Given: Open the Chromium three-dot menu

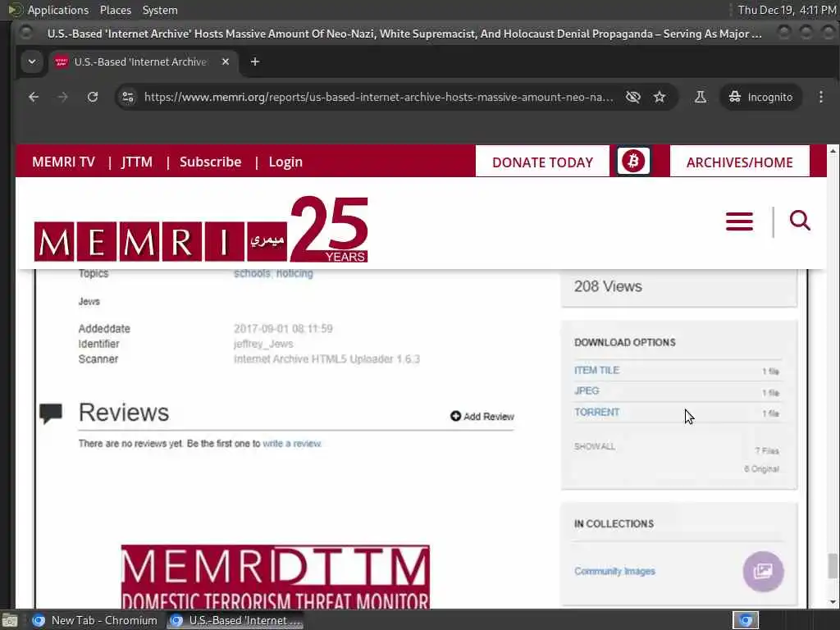Looking at the screenshot, I should 820,97.
